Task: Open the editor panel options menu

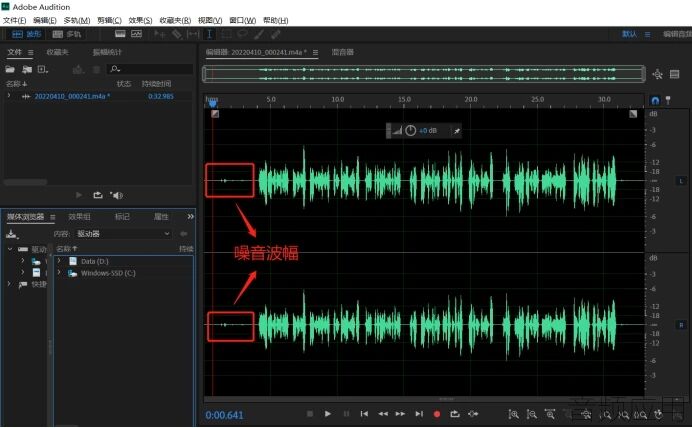Action: coord(315,53)
